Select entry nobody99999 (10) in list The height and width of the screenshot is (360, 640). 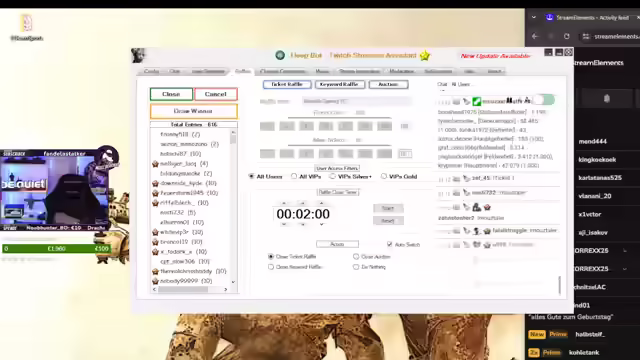click(x=186, y=281)
